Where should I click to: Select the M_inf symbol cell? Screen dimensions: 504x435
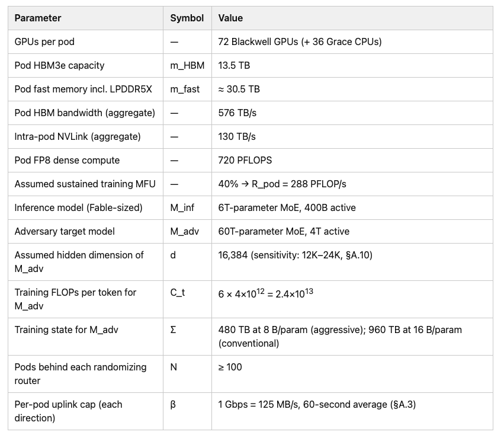point(182,208)
